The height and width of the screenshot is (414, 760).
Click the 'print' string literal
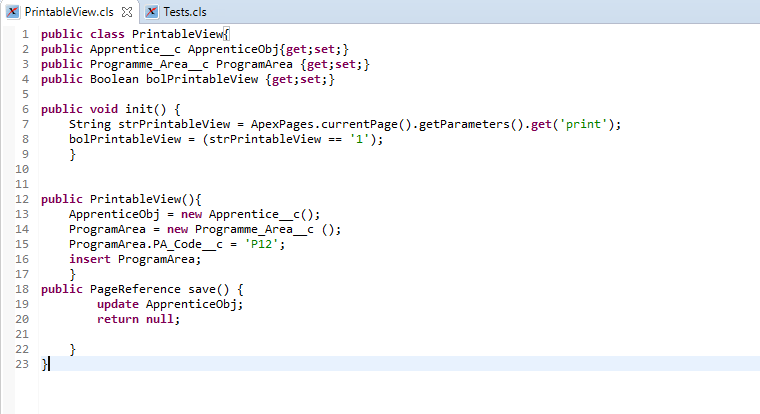[x=583, y=124]
